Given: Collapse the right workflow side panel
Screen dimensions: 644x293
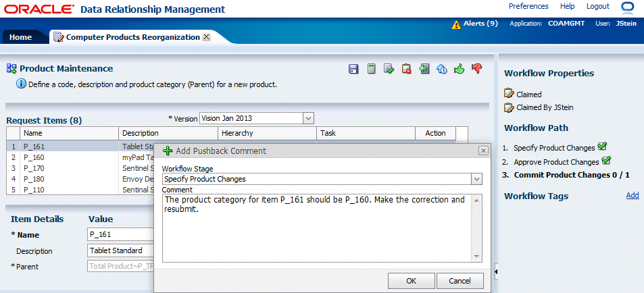Looking at the screenshot, I should point(495,271).
